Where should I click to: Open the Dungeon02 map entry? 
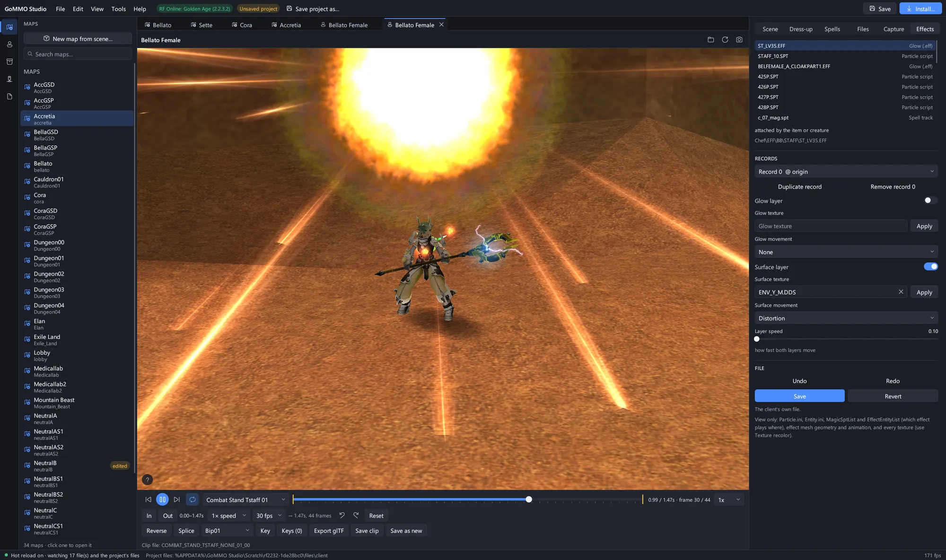(x=77, y=277)
